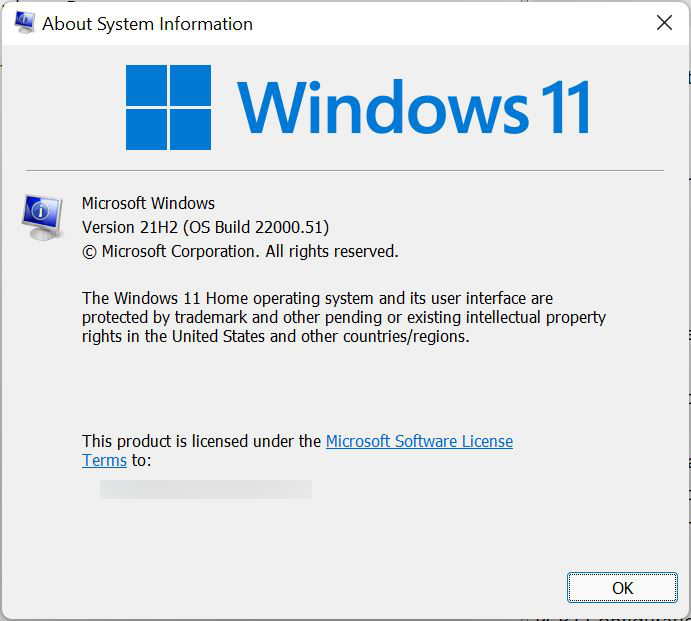
Task: Close the About System Information dialog
Action: (x=664, y=23)
